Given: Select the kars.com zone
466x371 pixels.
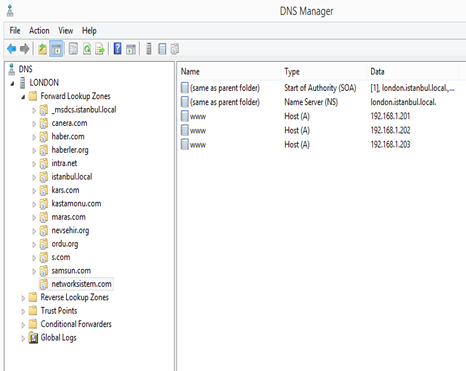Looking at the screenshot, I should click(65, 190).
